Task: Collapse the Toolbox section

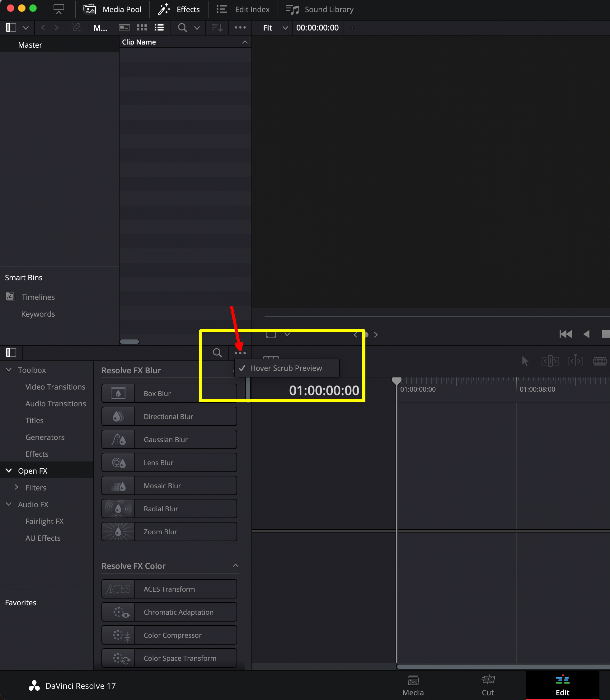Action: 8,370
